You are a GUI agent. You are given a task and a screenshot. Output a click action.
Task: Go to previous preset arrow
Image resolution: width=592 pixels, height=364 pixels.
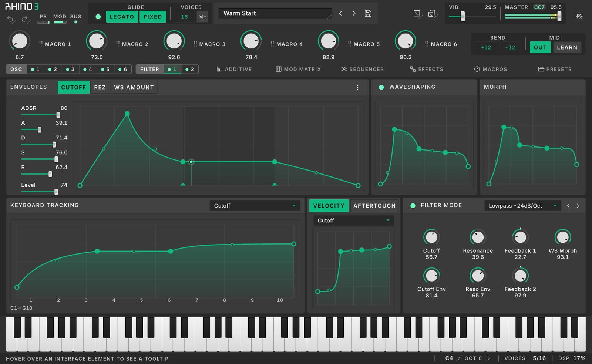tap(340, 13)
